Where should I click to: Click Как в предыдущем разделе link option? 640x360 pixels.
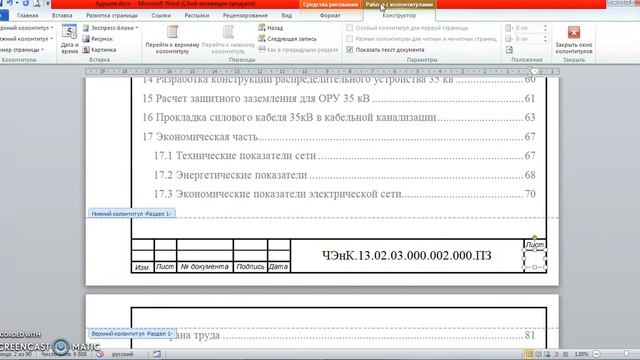coord(298,50)
